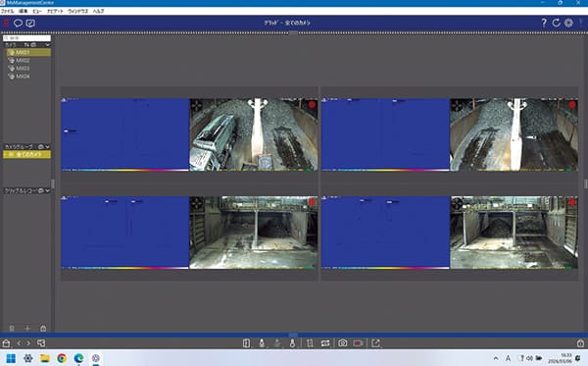Launch Microsoft Edge from taskbar
The width and height of the screenshot is (588, 366).
coord(78,358)
